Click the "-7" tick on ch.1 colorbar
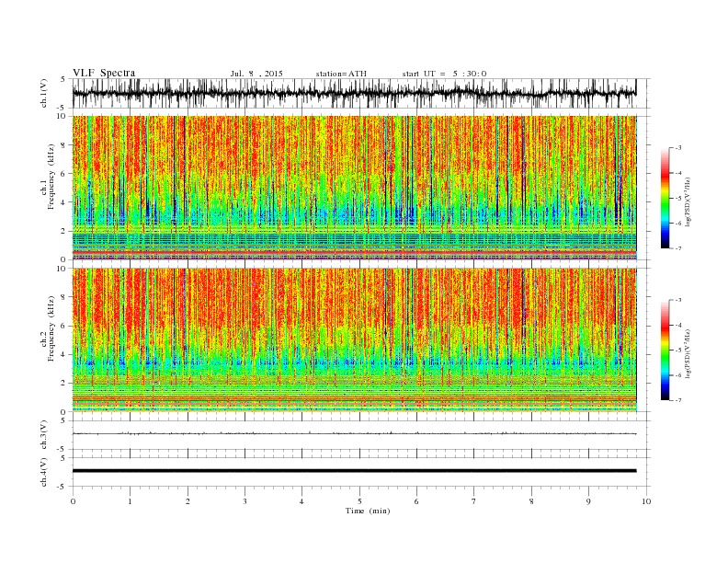Screen dimensions: 728x563 coord(678,248)
